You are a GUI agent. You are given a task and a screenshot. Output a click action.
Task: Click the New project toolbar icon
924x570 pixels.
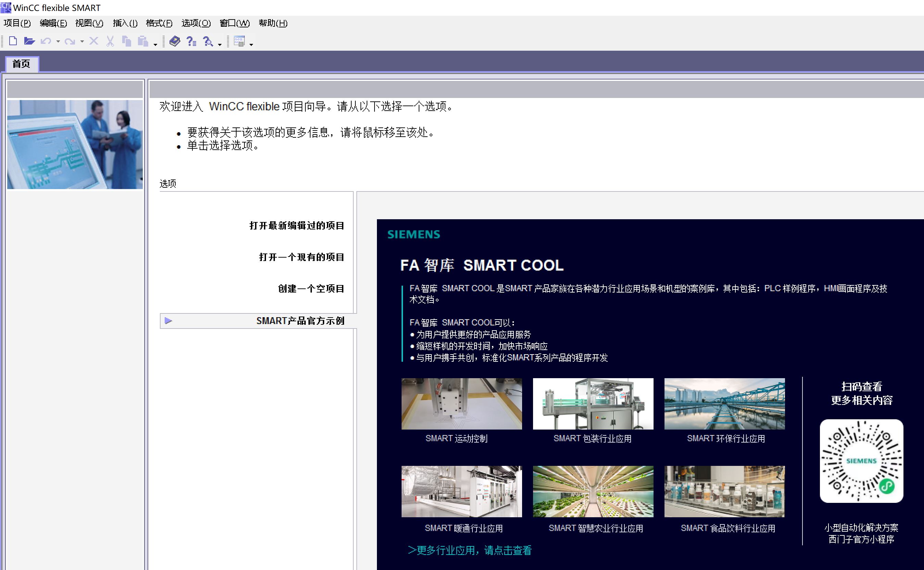click(13, 41)
